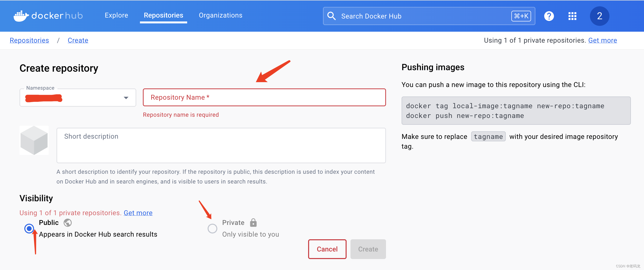Click the 'Create repository' heading

[x=59, y=68]
